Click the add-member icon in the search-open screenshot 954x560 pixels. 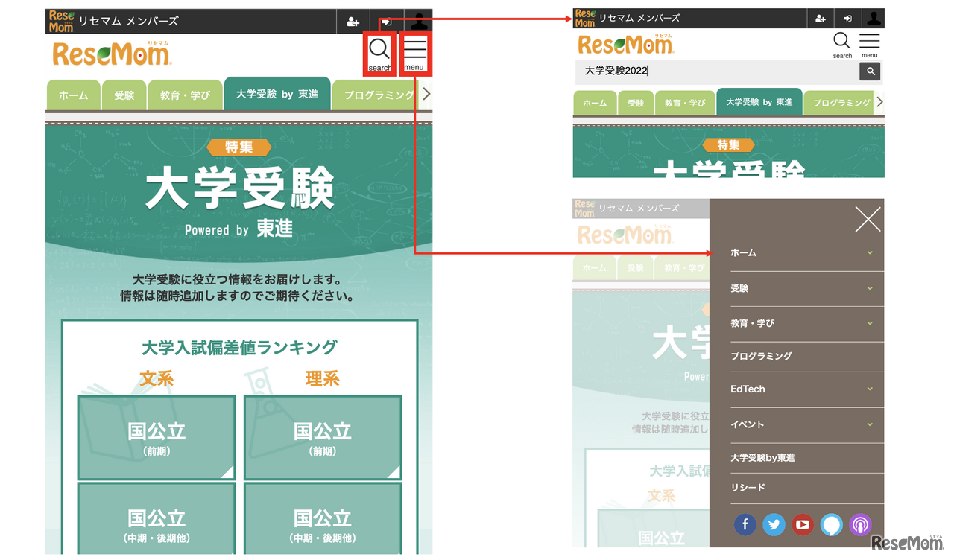pyautogui.click(x=821, y=19)
